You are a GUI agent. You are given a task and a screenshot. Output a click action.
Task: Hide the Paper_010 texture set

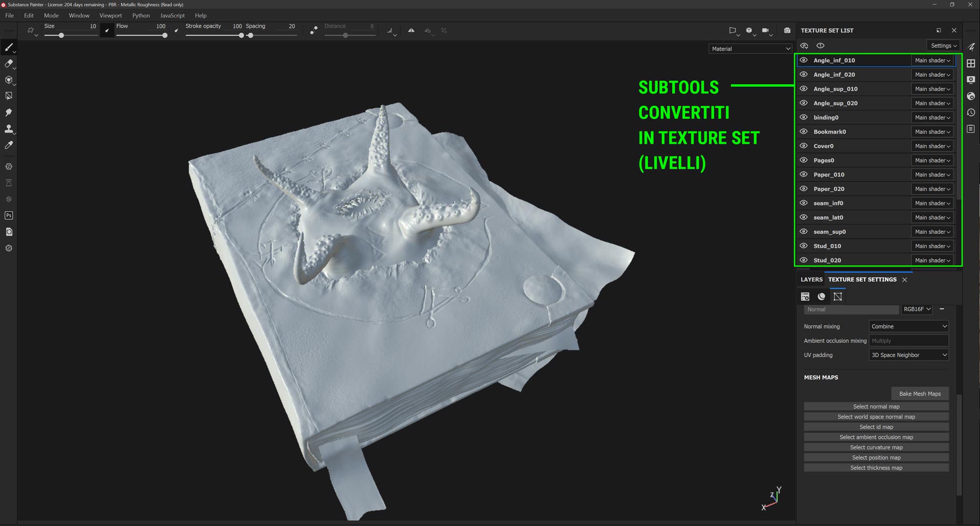(804, 175)
